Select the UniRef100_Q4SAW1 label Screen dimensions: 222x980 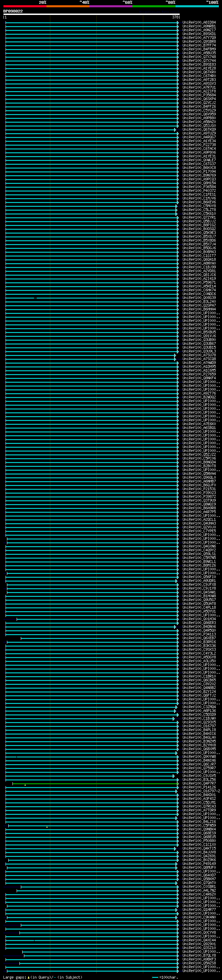click(x=199, y=592)
